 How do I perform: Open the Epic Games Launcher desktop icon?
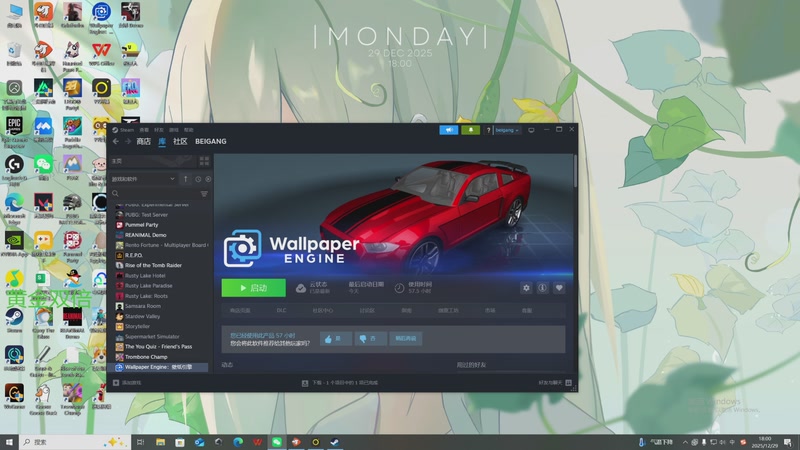tap(14, 132)
